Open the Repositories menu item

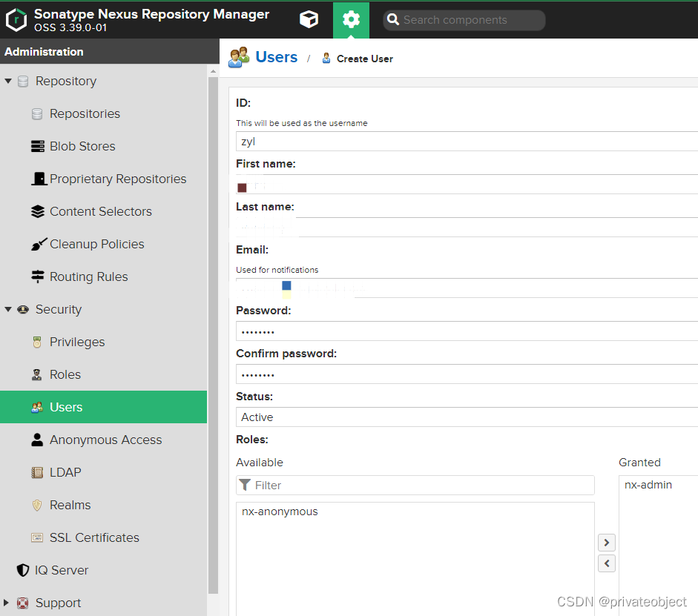pyautogui.click(x=85, y=114)
